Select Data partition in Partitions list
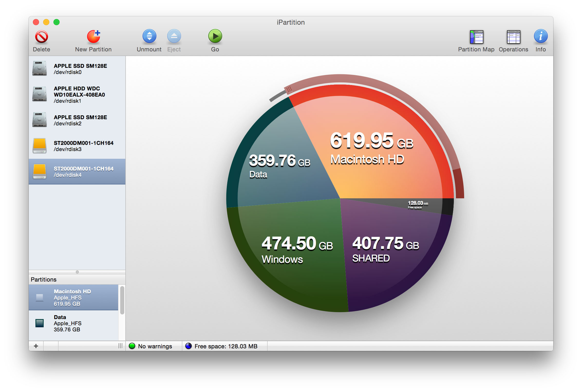The height and width of the screenshot is (392, 582). coord(73,323)
